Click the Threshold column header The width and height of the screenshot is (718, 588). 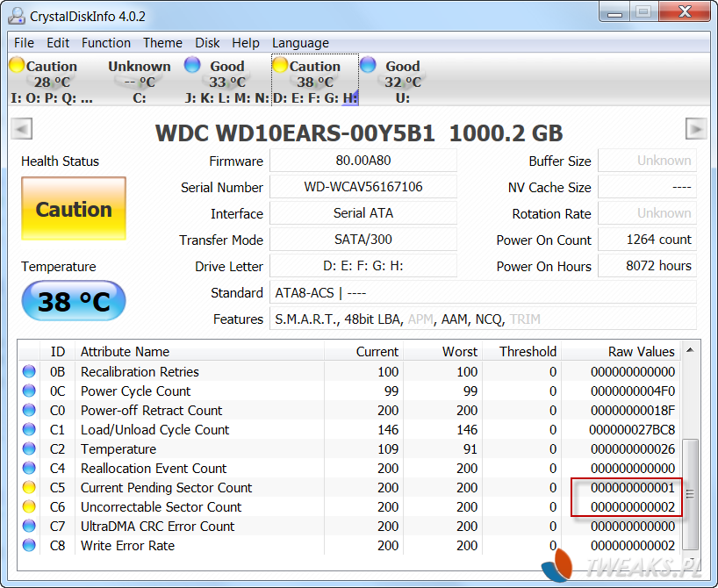click(x=522, y=352)
